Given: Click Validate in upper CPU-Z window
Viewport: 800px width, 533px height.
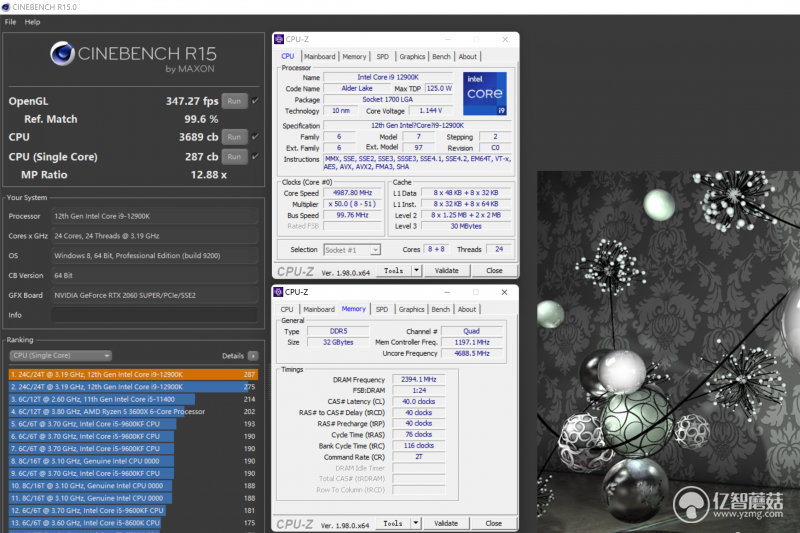Looking at the screenshot, I should coord(447,270).
